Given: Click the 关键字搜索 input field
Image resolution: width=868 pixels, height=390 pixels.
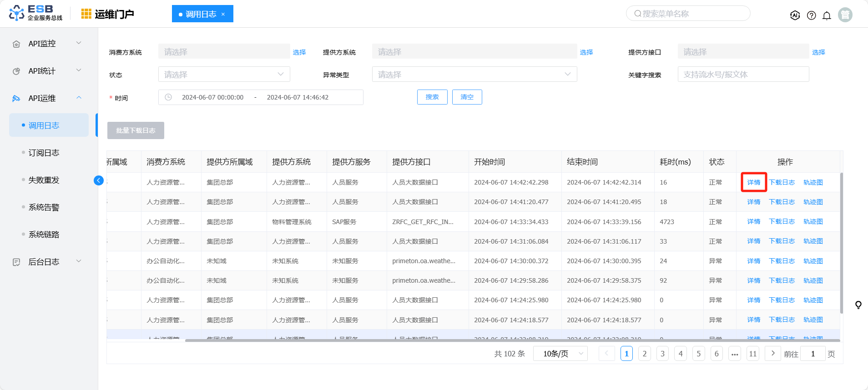Looking at the screenshot, I should point(743,75).
